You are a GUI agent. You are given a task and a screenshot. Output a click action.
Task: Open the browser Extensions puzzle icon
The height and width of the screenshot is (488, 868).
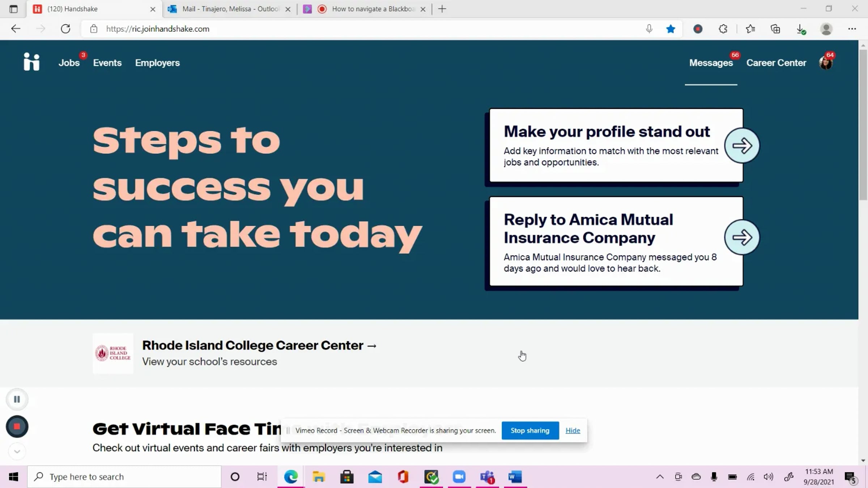pos(723,29)
